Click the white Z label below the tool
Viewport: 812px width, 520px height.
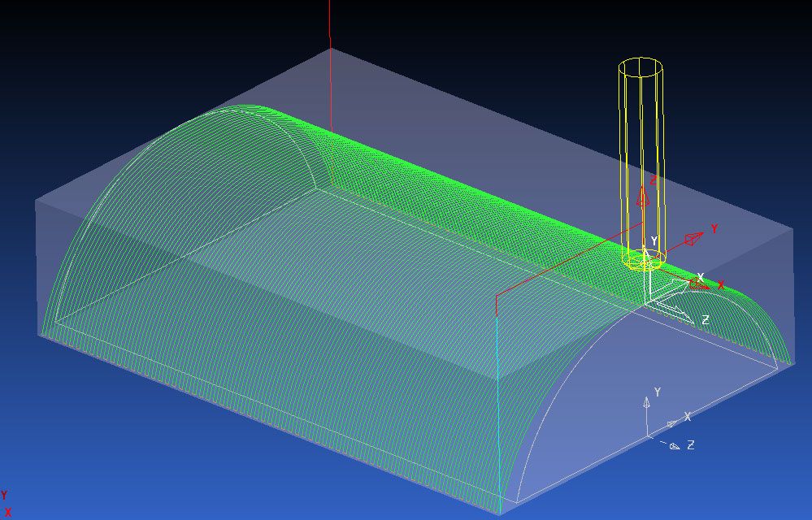pos(706,320)
